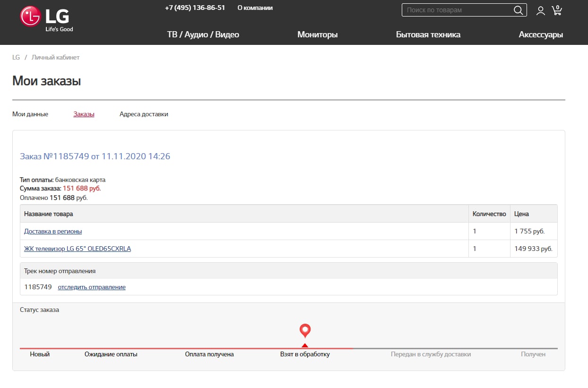Click the search magnifier icon

[x=518, y=10]
